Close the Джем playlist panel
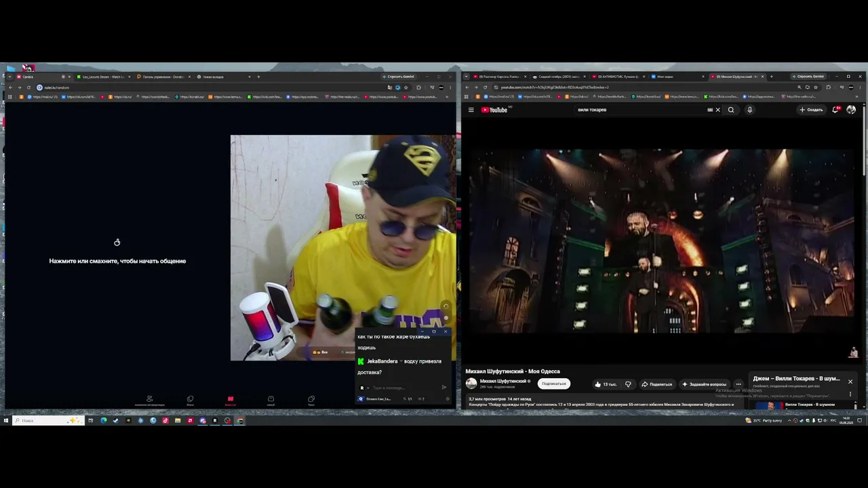 tap(850, 382)
